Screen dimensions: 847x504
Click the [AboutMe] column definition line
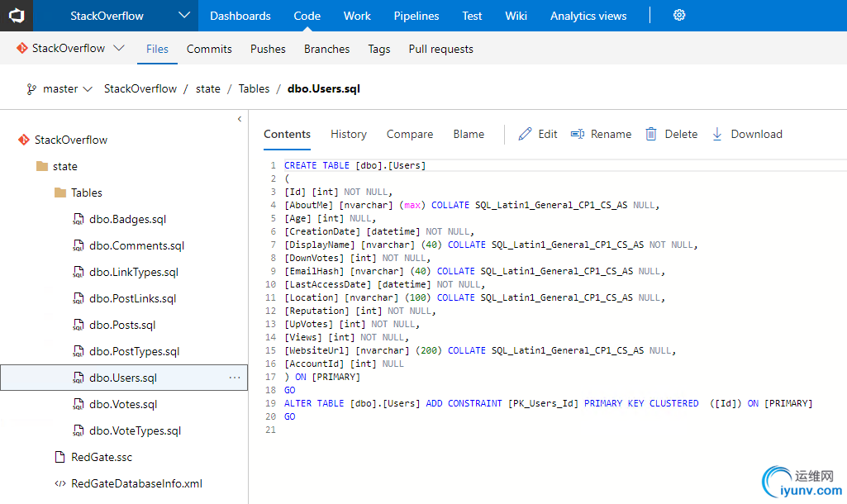(x=472, y=205)
